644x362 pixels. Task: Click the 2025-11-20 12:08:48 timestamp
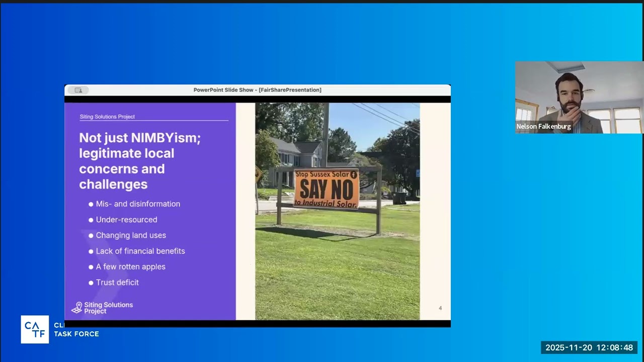point(589,347)
